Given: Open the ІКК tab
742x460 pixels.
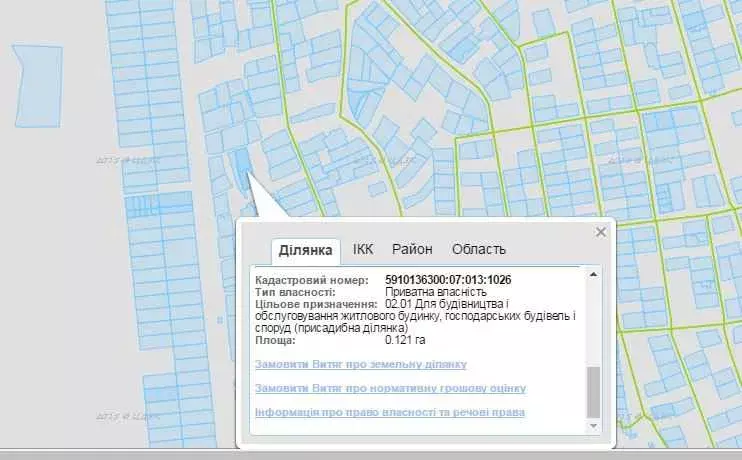Looking at the screenshot, I should 363,249.
